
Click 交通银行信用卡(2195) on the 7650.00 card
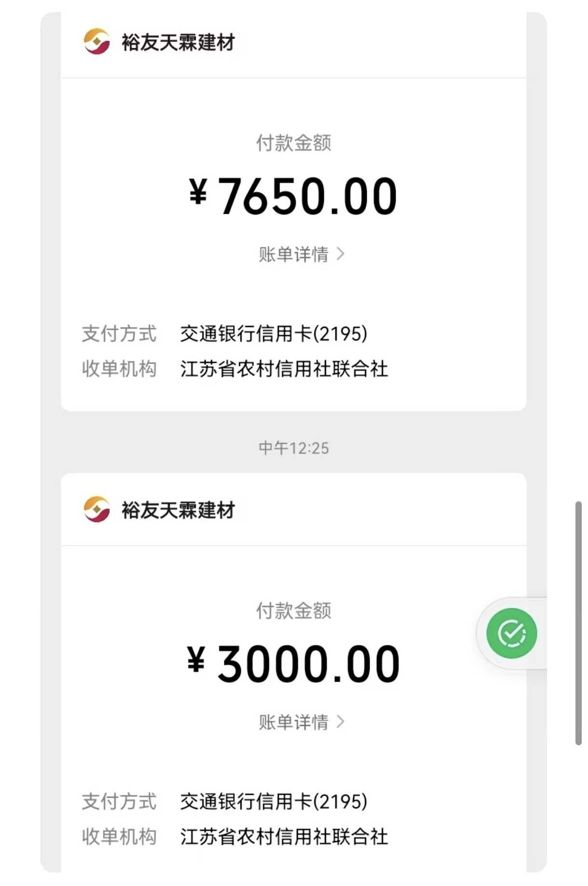pos(273,334)
